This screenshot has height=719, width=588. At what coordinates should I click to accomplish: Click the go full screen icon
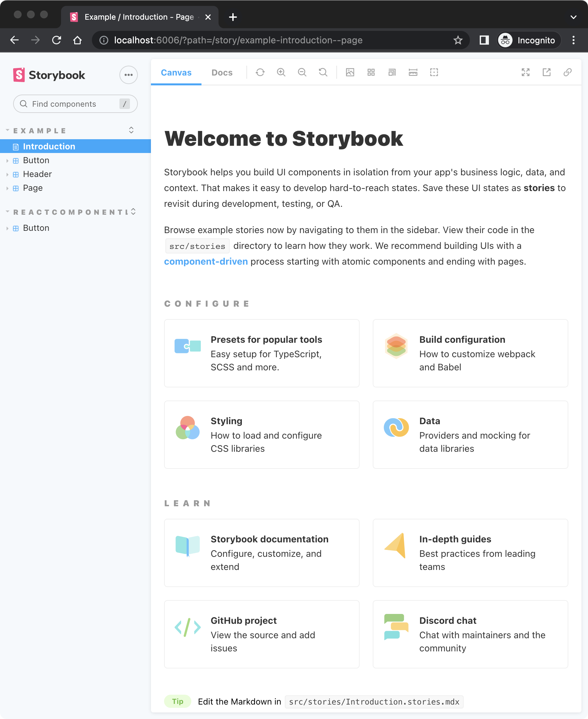525,72
